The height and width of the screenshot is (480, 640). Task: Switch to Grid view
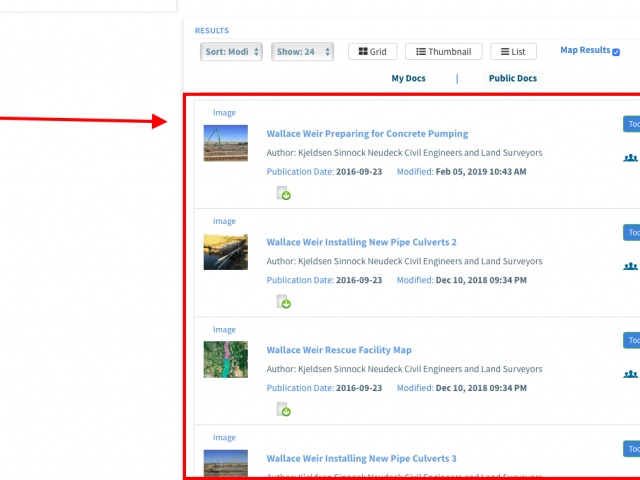tap(372, 52)
